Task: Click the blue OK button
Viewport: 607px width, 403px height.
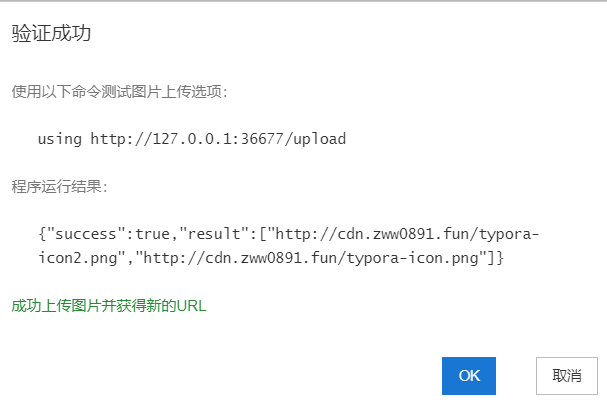Action: point(469,376)
